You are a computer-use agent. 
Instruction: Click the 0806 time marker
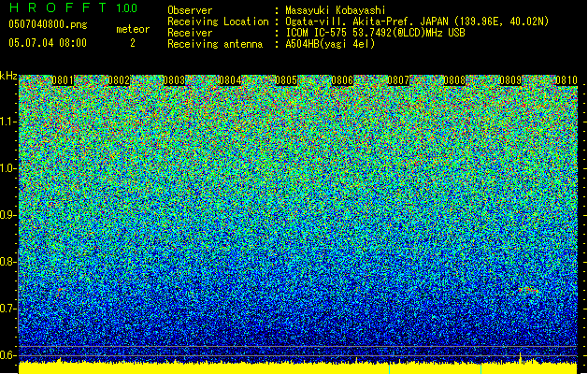[342, 80]
